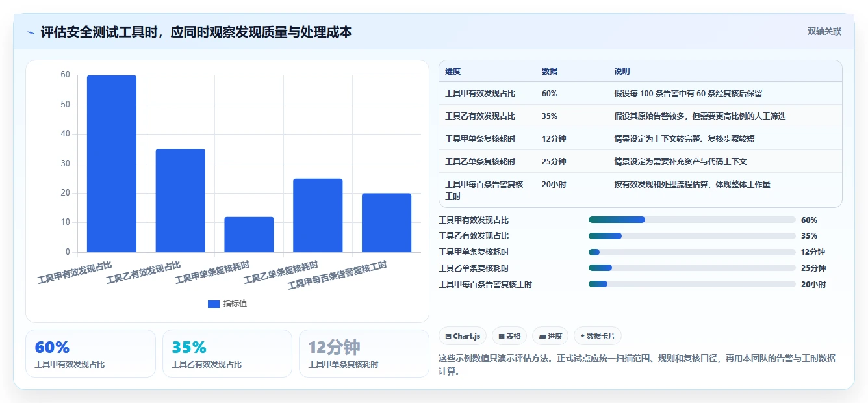Viewport: 868px width, 403px height.
Task: Click the blue 指标值 legend swatch
Action: (x=214, y=304)
